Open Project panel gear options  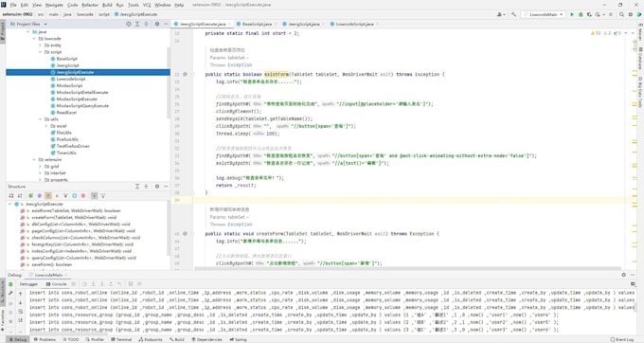click(x=157, y=25)
